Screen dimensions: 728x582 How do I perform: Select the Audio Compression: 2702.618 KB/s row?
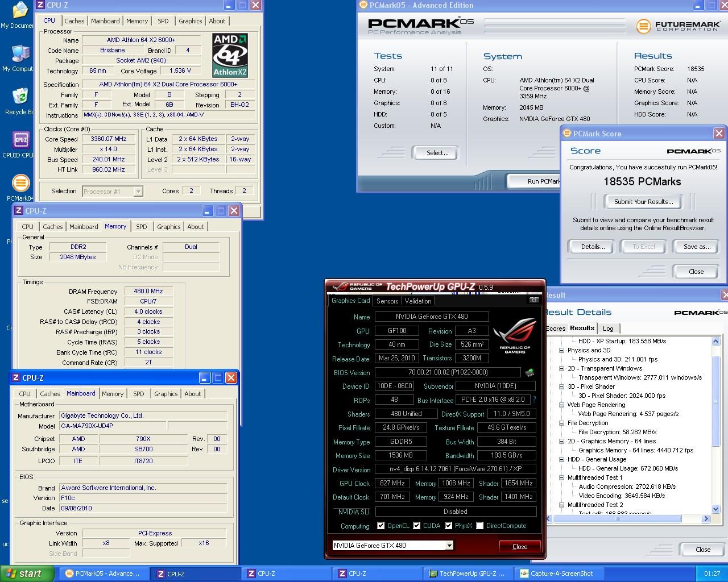[x=627, y=487]
